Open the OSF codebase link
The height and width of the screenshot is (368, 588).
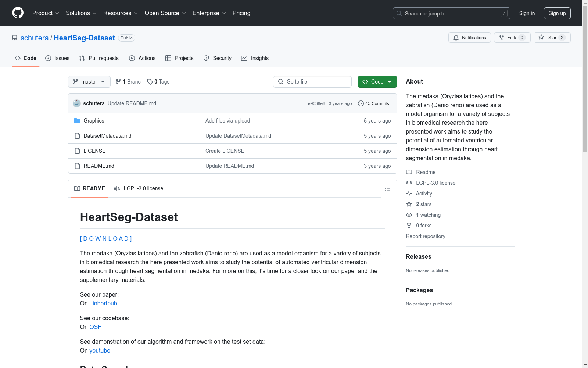(x=95, y=327)
